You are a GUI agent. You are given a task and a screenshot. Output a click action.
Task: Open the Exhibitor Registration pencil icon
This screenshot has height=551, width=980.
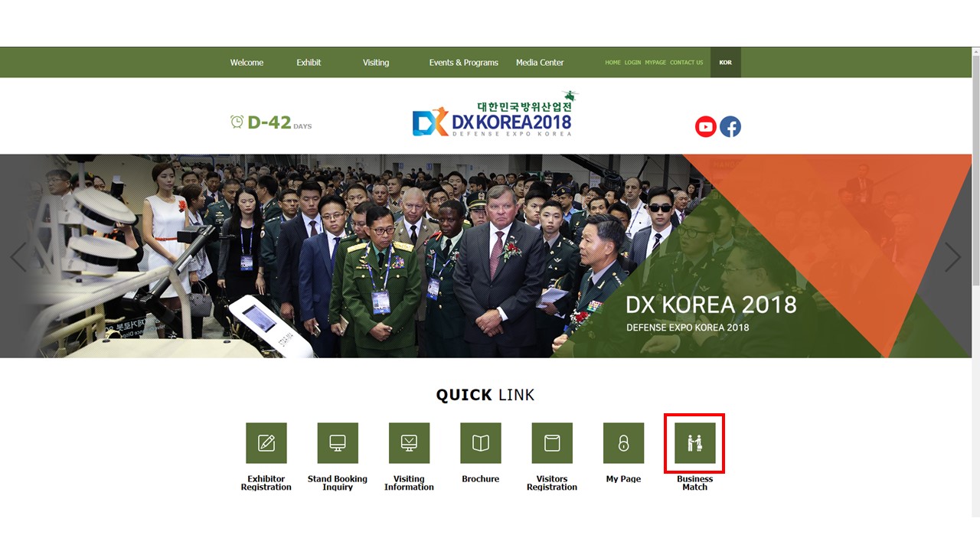[x=266, y=443]
